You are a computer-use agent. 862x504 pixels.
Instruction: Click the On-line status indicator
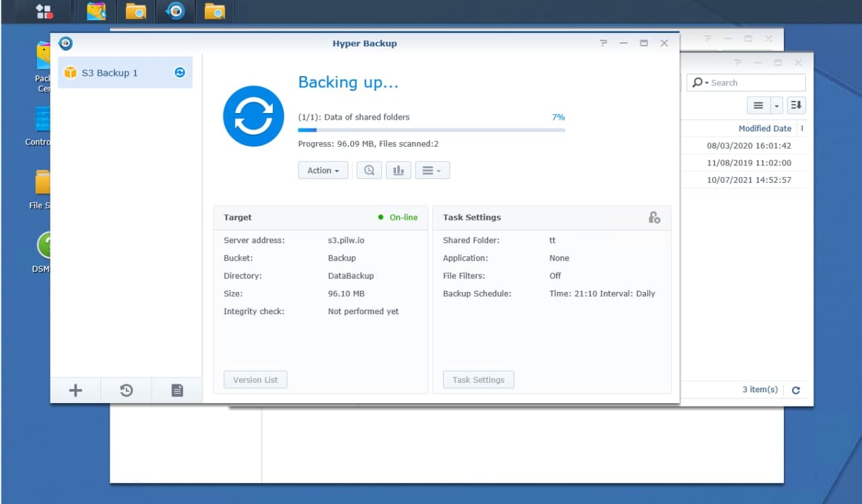coord(398,217)
